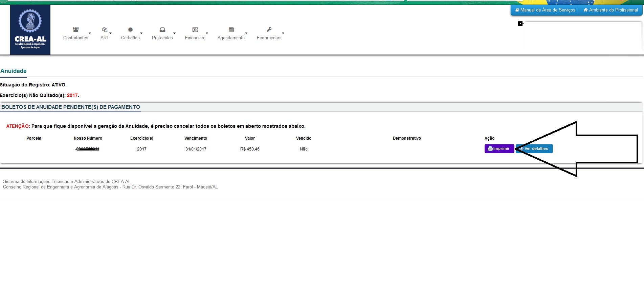This screenshot has height=302, width=644.
Task: Click the Situação do Registro: ATIVO text
Action: click(33, 85)
